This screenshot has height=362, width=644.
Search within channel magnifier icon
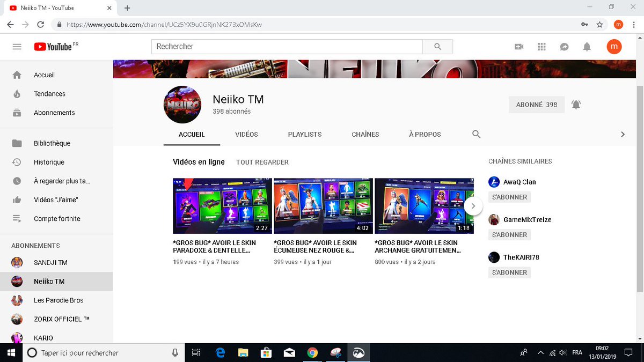(x=476, y=134)
